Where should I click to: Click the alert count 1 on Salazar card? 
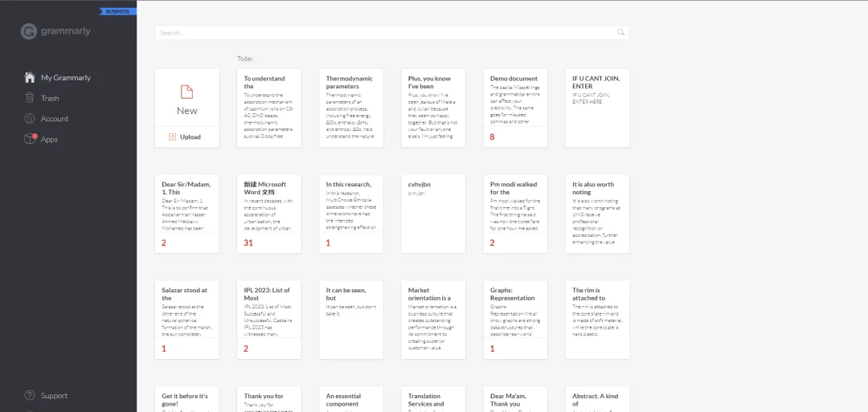pyautogui.click(x=164, y=349)
